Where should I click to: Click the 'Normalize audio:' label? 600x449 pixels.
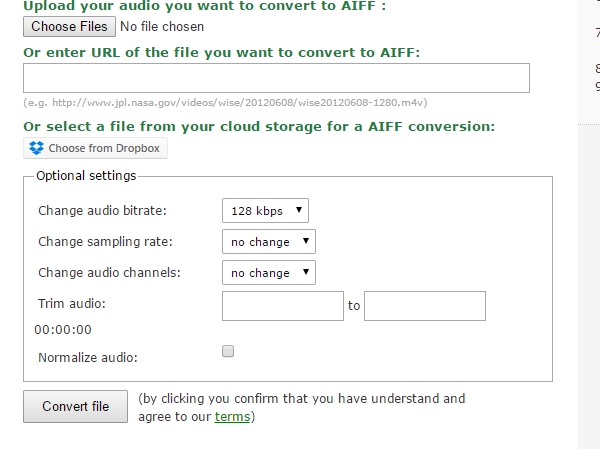click(x=88, y=357)
